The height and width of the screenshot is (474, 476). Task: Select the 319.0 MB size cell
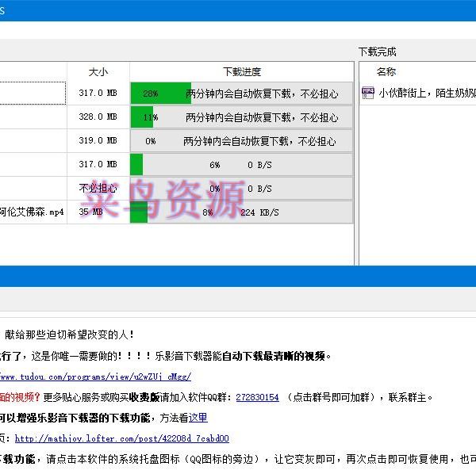point(98,141)
